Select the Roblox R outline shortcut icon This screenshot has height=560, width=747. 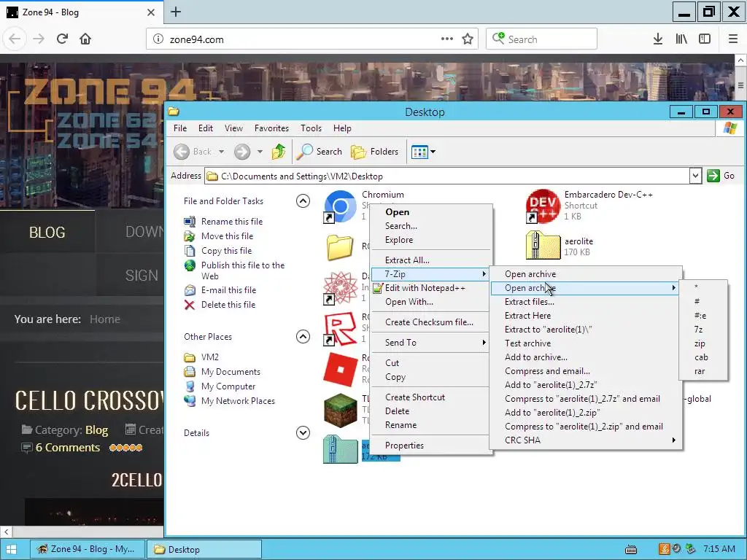340,329
